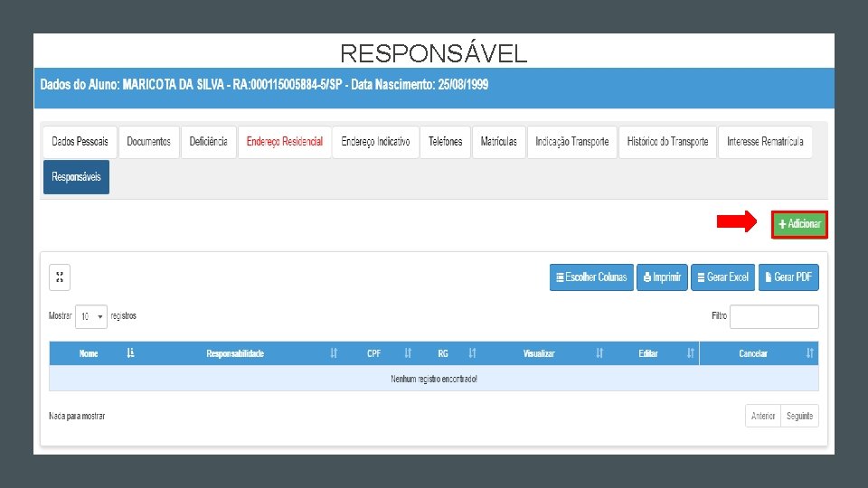Switch to the Matrículas tab
Screen dimensions: 868x488
tap(498, 142)
